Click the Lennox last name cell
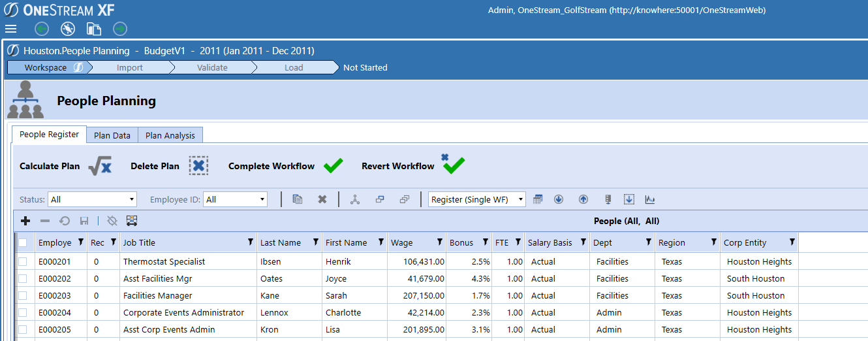The height and width of the screenshot is (341, 868). [x=290, y=312]
